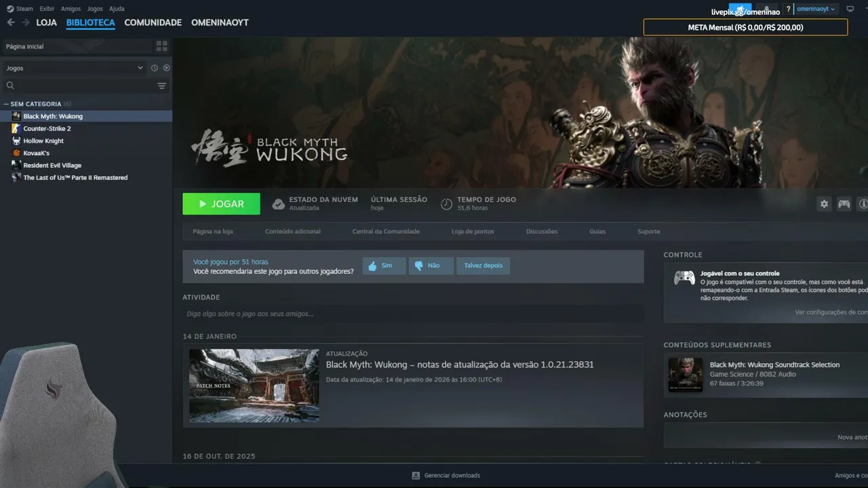Click Não to not recommend

tap(431, 266)
